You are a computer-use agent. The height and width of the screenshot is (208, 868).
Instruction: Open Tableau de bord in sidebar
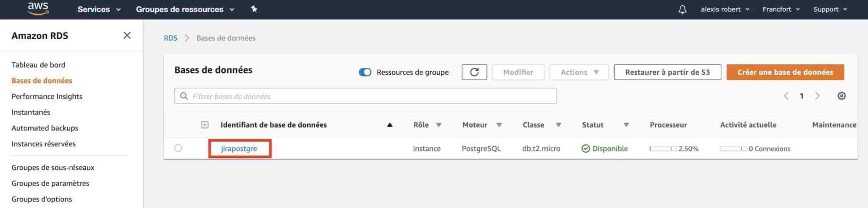(x=38, y=65)
